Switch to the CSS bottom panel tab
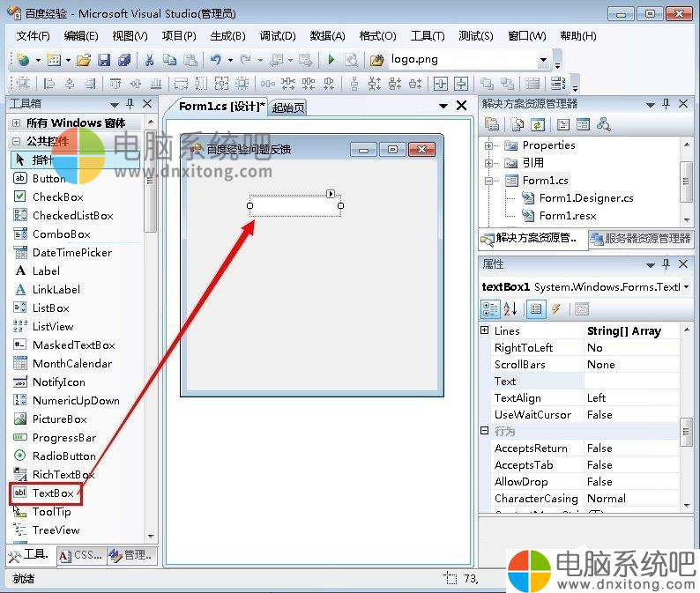Screen dimensions: 700x593 click(x=81, y=555)
